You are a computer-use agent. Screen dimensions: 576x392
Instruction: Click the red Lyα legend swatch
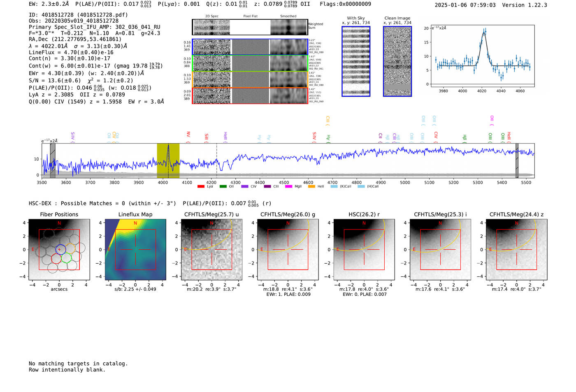coord(201,186)
